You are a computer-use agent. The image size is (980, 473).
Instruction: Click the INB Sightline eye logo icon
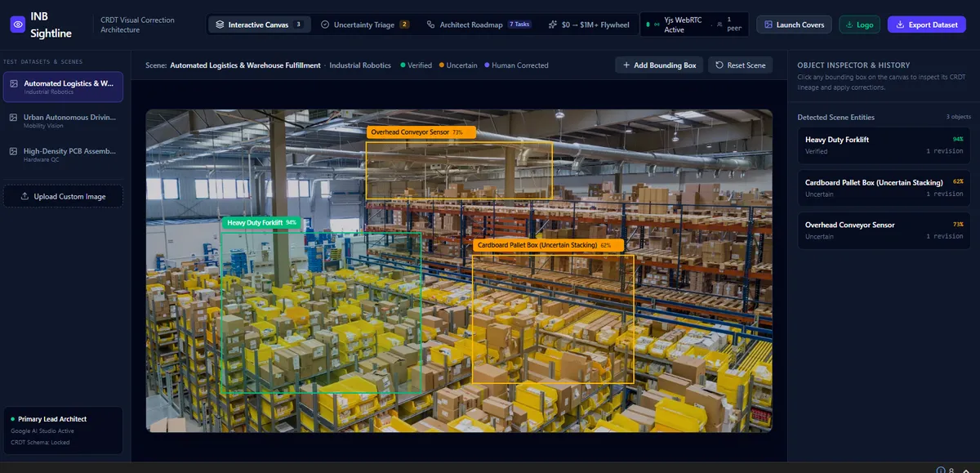pos(17,25)
